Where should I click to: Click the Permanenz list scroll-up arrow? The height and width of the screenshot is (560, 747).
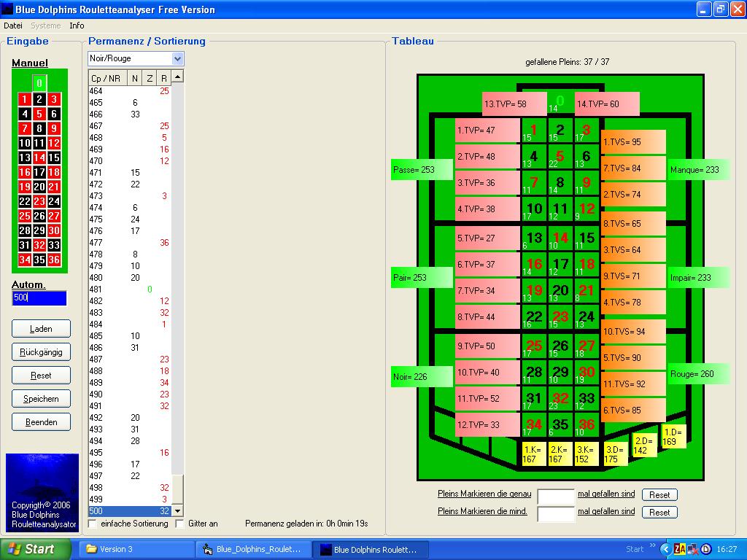point(178,76)
